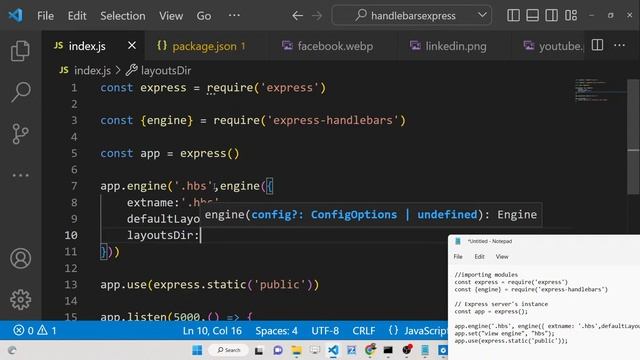Change encoding via UTF-8 status

pyautogui.click(x=325, y=331)
